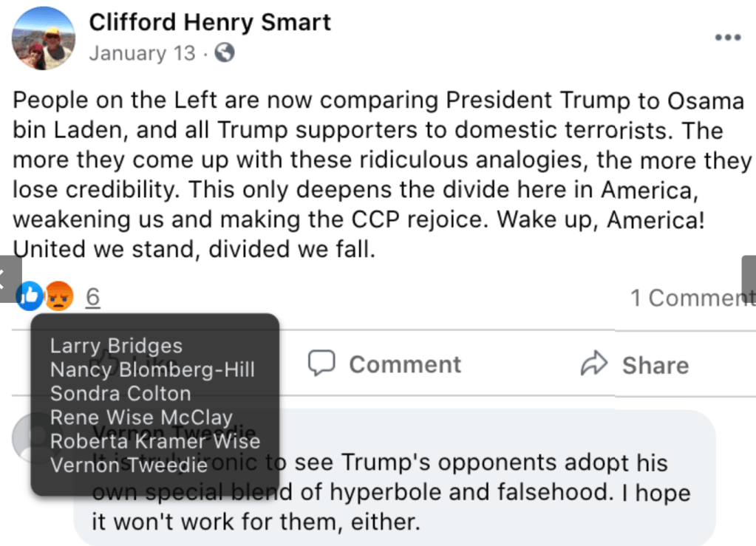Click the angry reaction emoji icon
Viewport: 756px width, 546px height.
point(58,296)
